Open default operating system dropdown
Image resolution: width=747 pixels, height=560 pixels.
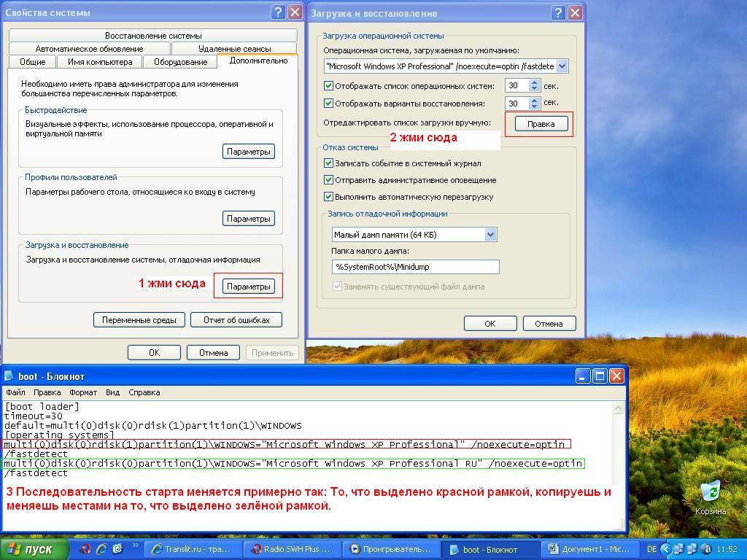(562, 66)
